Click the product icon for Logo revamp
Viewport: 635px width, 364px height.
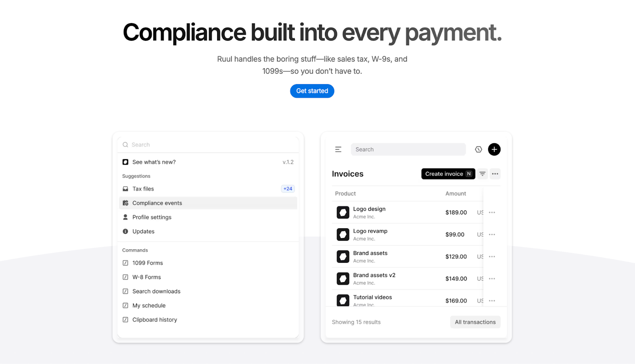point(343,235)
